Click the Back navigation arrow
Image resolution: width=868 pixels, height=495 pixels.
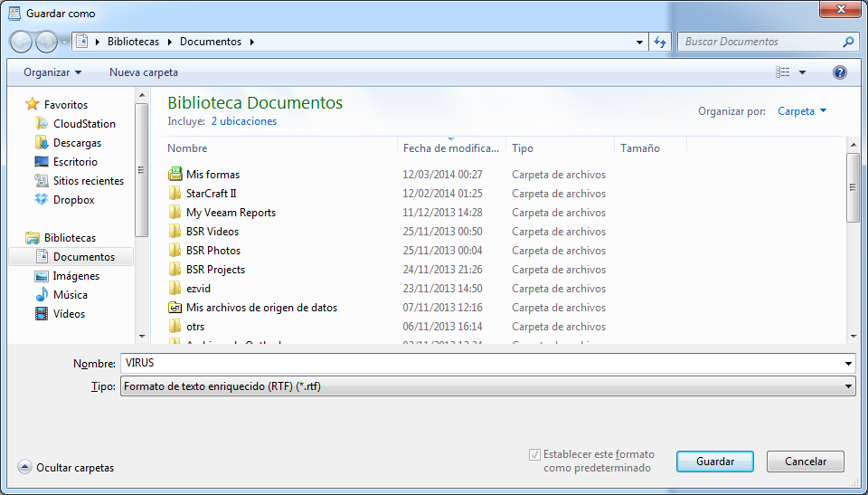click(x=22, y=43)
